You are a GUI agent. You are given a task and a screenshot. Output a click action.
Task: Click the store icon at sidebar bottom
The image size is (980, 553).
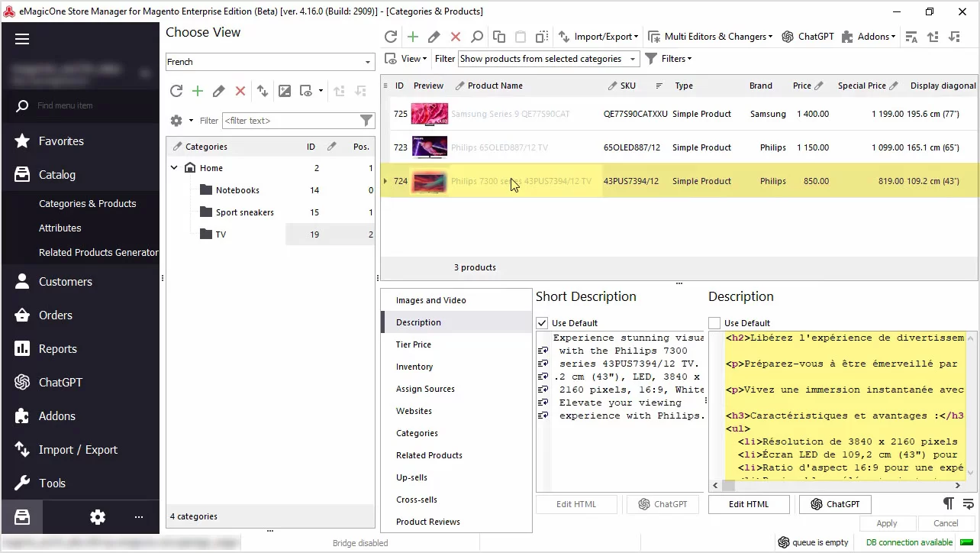point(22,517)
